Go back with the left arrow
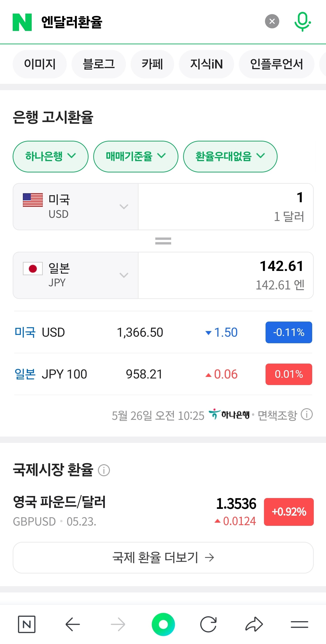Viewport: 326px width, 644px height. pyautogui.click(x=73, y=624)
